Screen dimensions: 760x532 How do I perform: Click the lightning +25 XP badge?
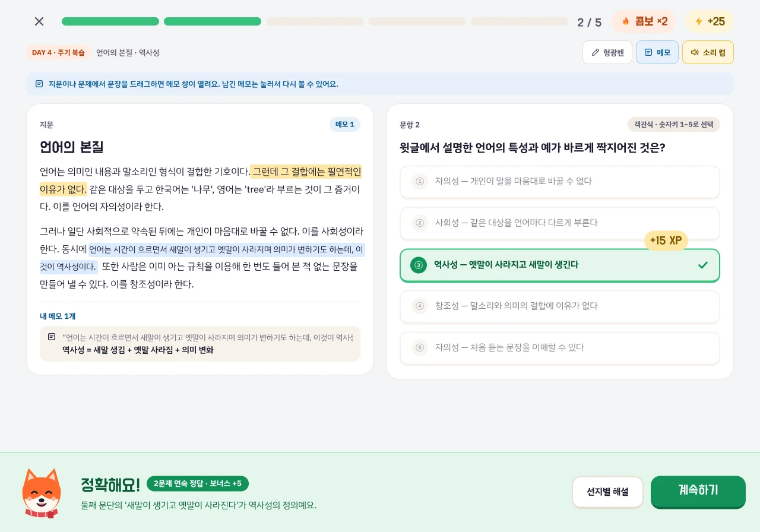click(x=710, y=21)
